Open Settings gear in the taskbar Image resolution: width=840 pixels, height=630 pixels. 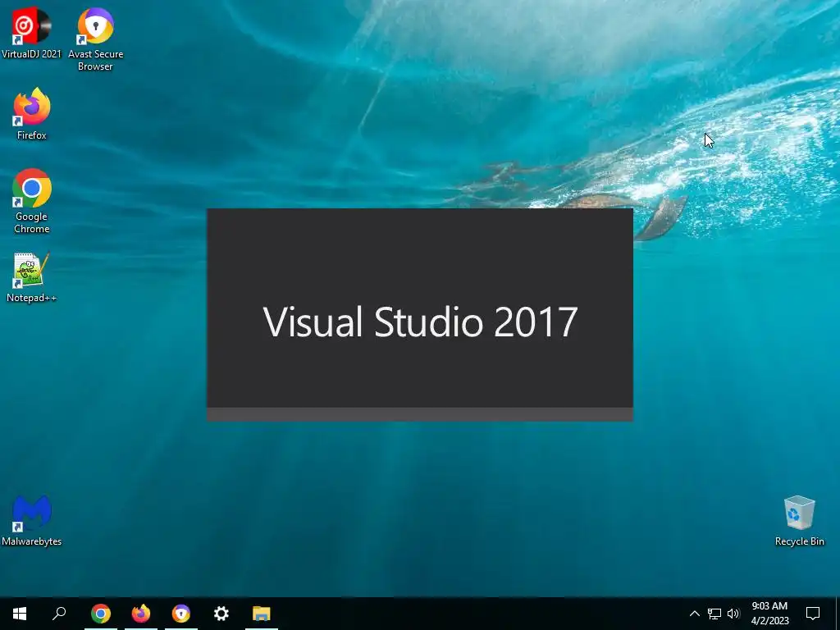(x=221, y=614)
